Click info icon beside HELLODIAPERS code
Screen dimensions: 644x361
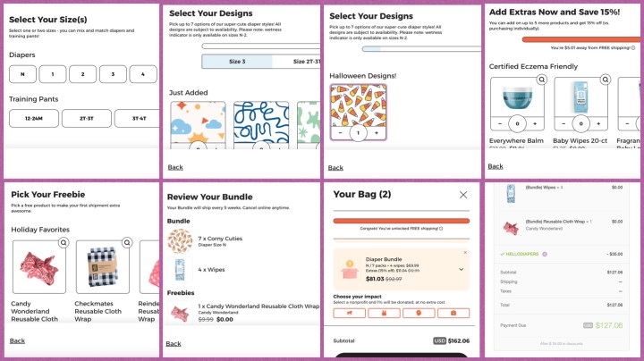pyautogui.click(x=545, y=254)
